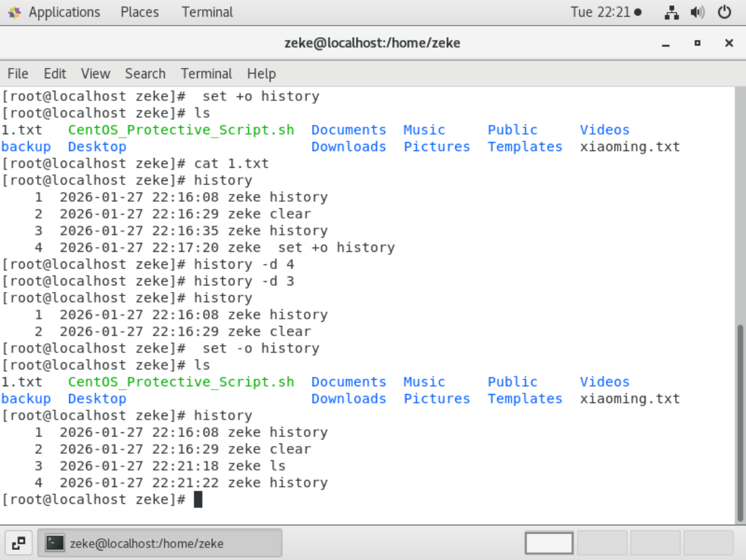
Task: Select zeke@localhost terminal in the taskbar
Action: tap(160, 543)
